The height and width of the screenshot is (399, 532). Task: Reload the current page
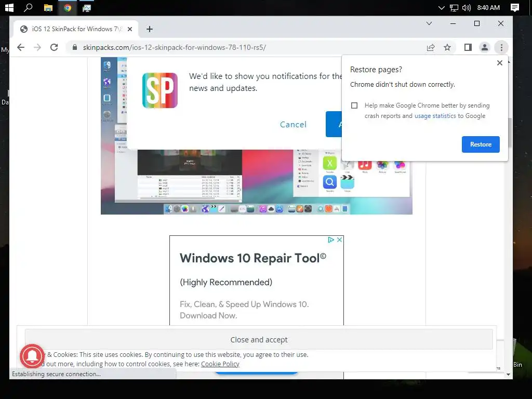click(54, 47)
